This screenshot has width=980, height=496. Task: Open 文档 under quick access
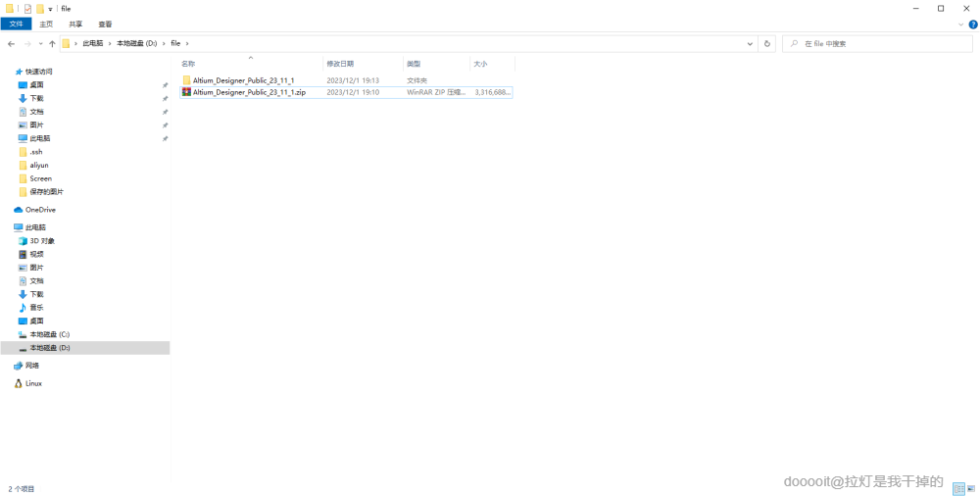coord(37,112)
